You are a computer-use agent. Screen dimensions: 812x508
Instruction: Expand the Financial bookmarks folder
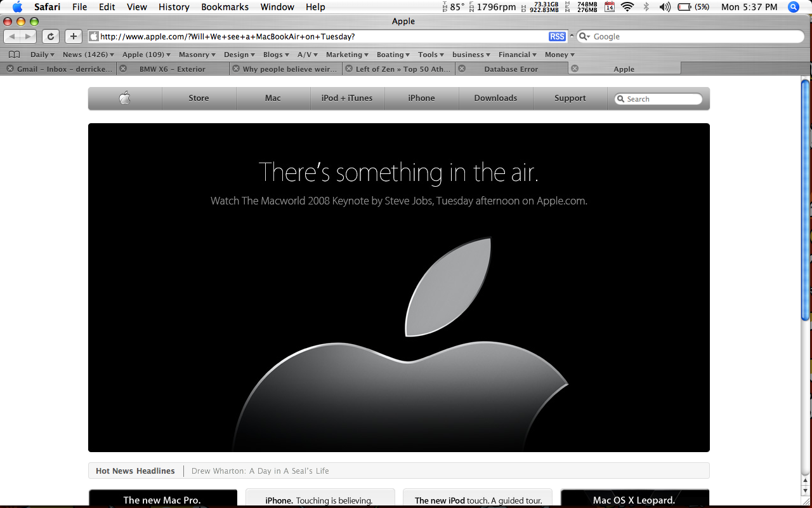point(518,55)
